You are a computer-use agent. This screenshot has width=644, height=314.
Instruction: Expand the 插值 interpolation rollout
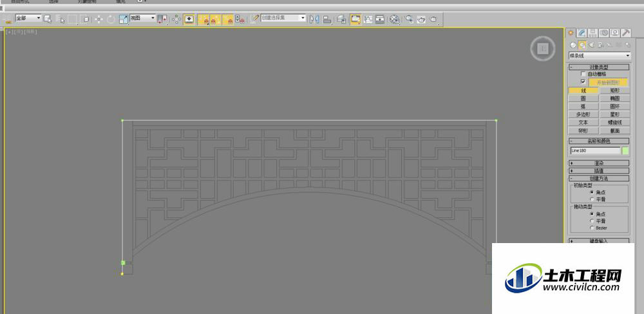599,171
